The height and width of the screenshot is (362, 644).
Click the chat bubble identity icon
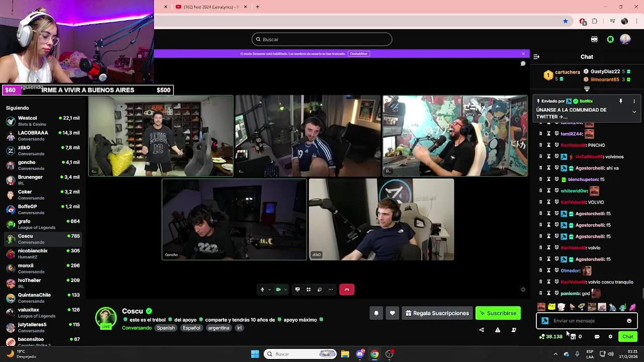(x=597, y=337)
